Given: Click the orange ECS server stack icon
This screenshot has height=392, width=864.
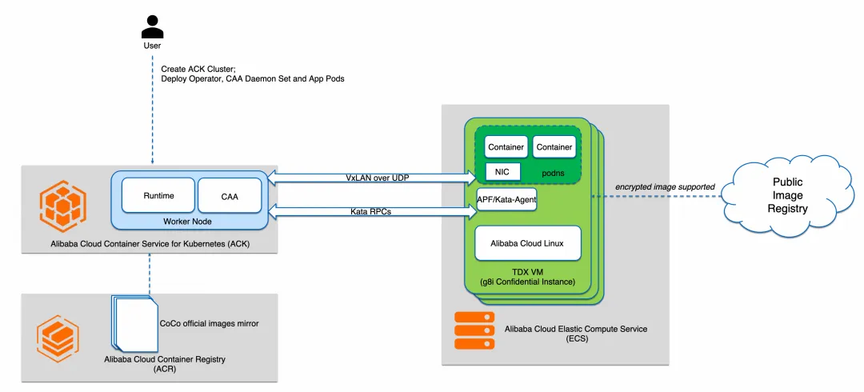Looking at the screenshot, I should point(474,330).
